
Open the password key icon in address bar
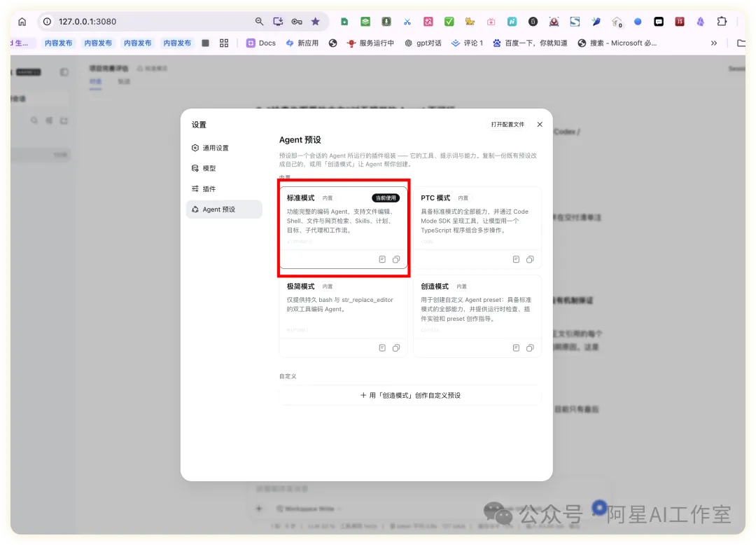point(297,22)
